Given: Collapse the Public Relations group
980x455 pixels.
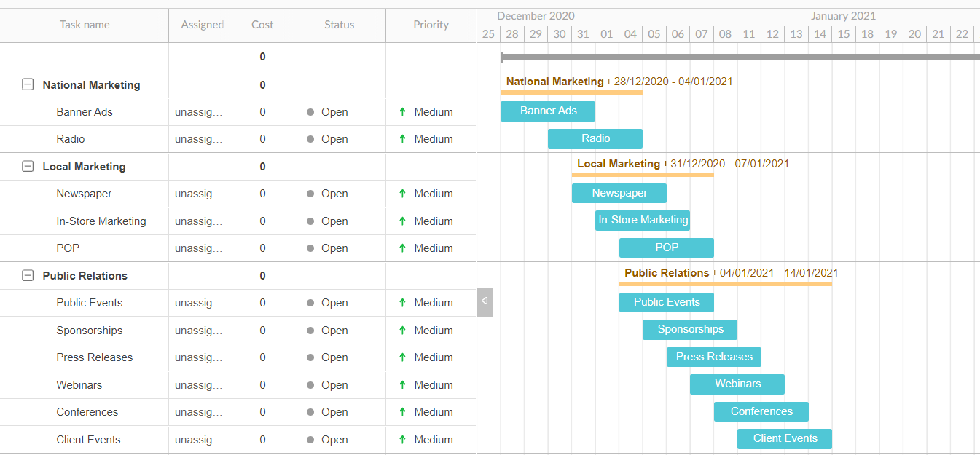Looking at the screenshot, I should pyautogui.click(x=28, y=275).
